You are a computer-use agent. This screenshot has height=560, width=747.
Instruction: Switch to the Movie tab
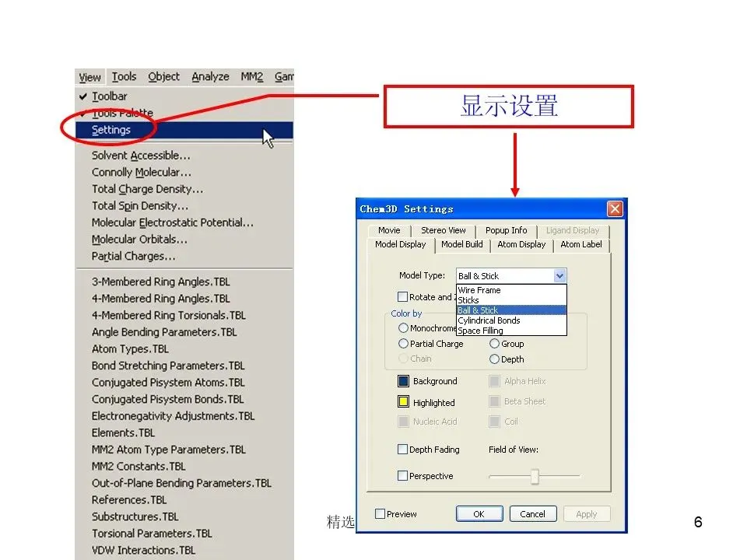389,230
